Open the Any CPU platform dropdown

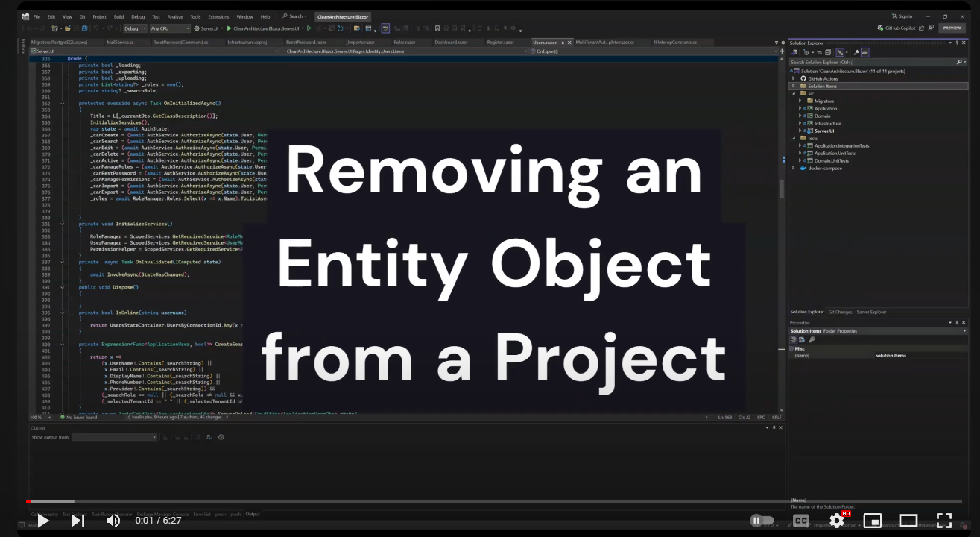[170, 28]
